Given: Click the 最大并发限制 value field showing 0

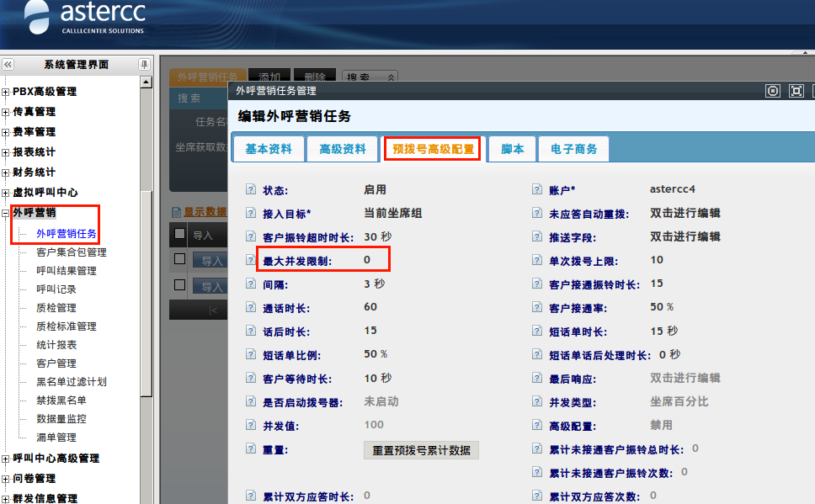Looking at the screenshot, I should pyautogui.click(x=367, y=261).
